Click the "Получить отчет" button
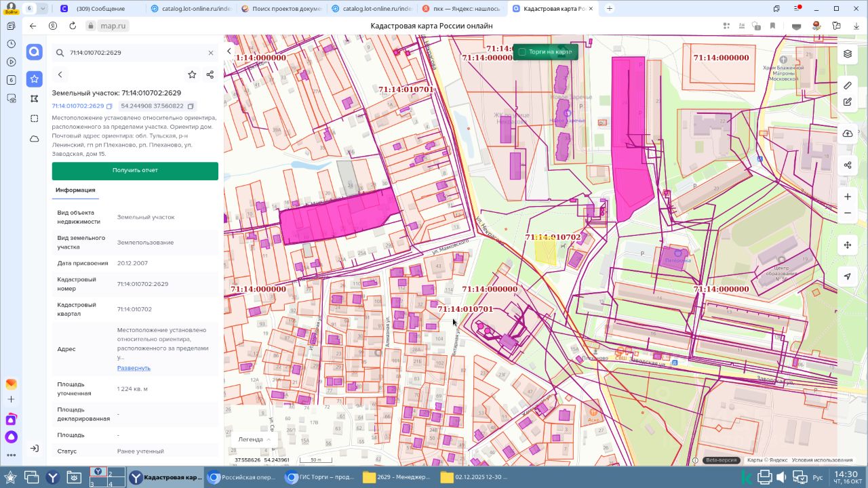Screen dimensions: 868x488 click(x=135, y=171)
